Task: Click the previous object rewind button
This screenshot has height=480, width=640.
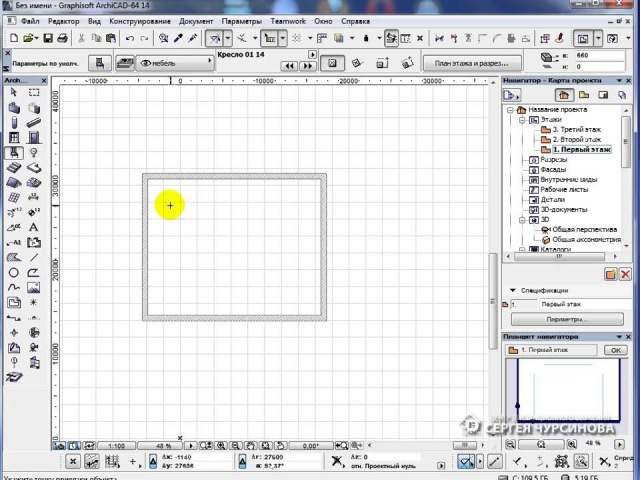Action: pyautogui.click(x=290, y=66)
